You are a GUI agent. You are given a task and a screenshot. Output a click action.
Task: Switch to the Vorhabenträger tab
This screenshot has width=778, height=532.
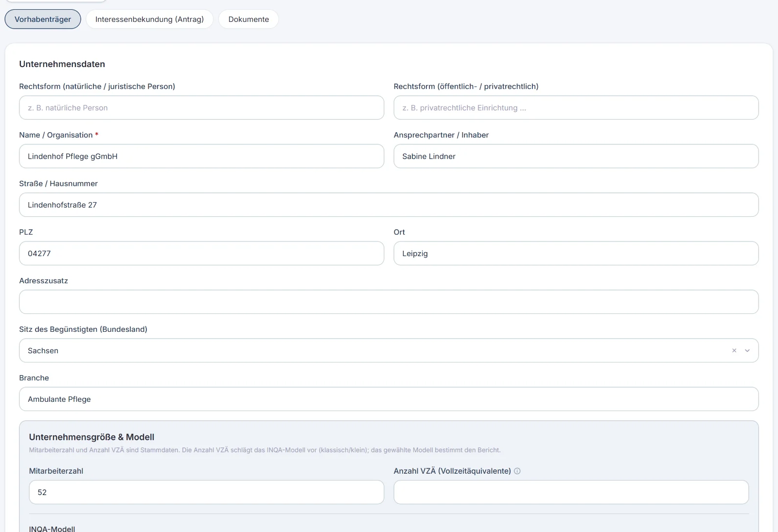[43, 19]
